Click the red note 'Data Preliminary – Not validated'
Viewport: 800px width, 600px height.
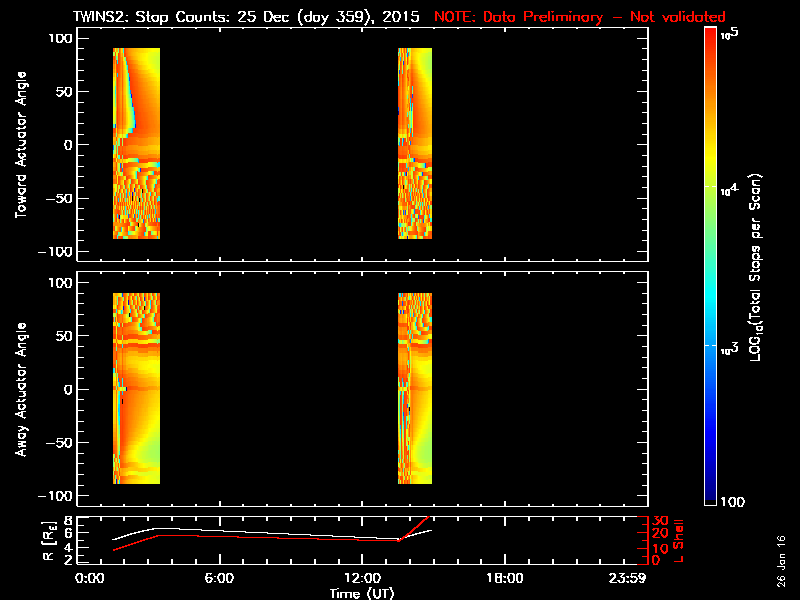[604, 17]
